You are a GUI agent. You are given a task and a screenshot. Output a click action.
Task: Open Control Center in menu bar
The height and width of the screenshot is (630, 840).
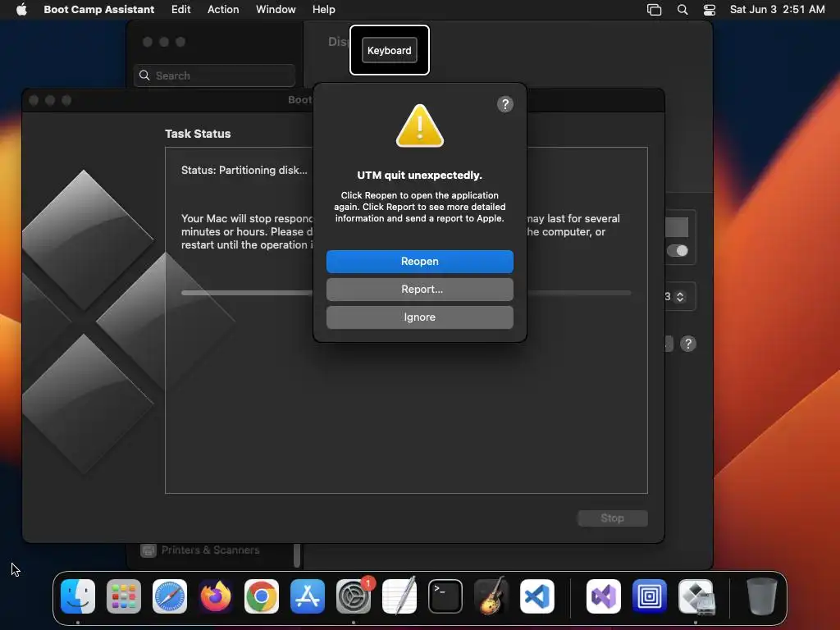click(x=710, y=10)
